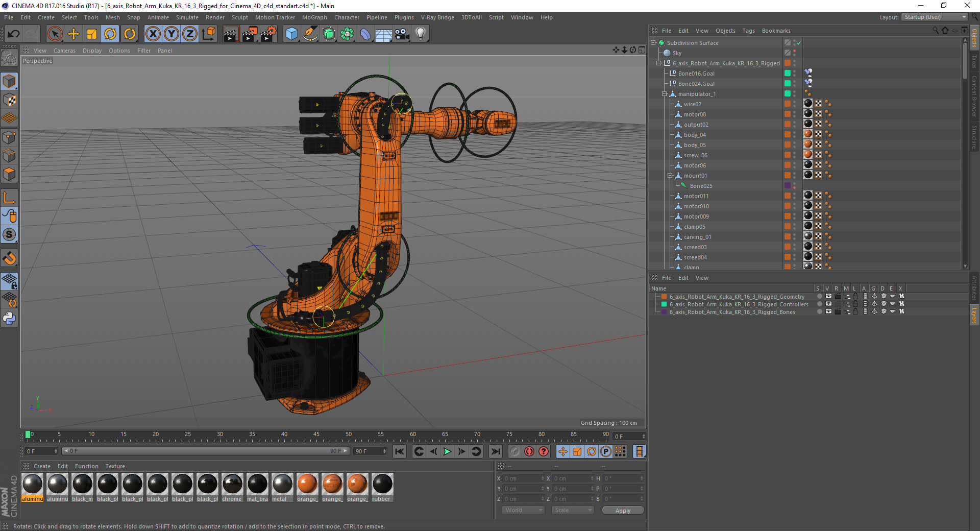
Task: Click Record Active Objects button
Action: (x=515, y=451)
